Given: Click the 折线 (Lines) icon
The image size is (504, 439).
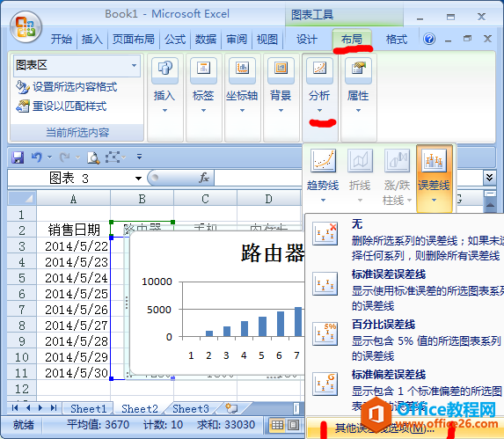Looking at the screenshot, I should tap(360, 160).
